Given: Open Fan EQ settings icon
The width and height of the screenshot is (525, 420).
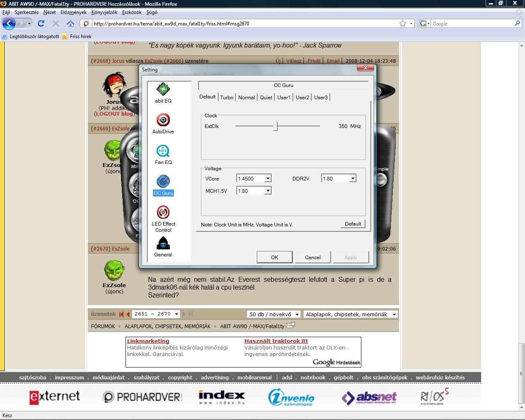Looking at the screenshot, I should pos(163,151).
